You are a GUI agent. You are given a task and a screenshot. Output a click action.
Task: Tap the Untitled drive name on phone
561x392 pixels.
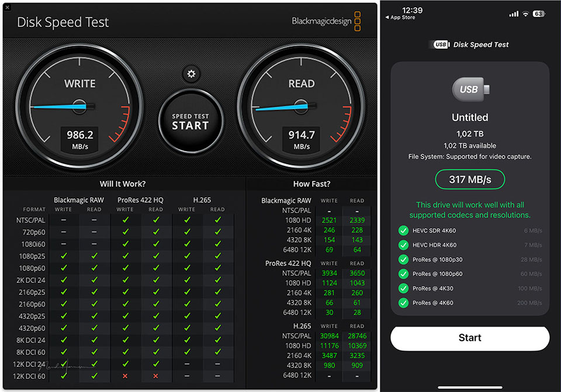point(470,117)
